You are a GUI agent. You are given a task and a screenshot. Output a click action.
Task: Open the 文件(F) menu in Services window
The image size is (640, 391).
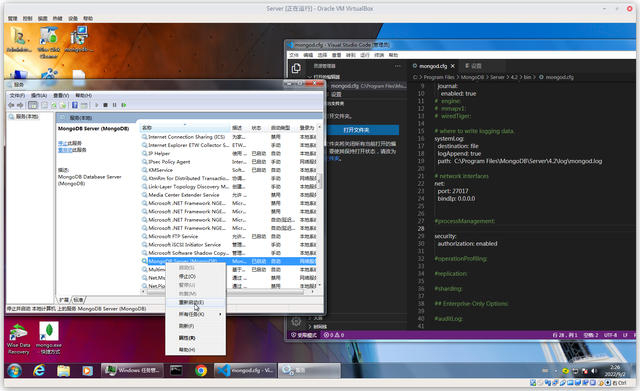17,96
